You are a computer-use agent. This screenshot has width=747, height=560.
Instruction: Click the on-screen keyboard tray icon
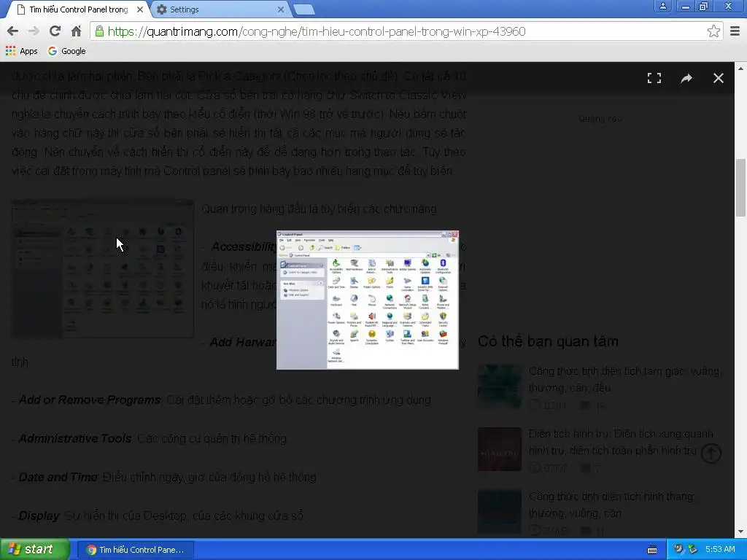pos(651,550)
